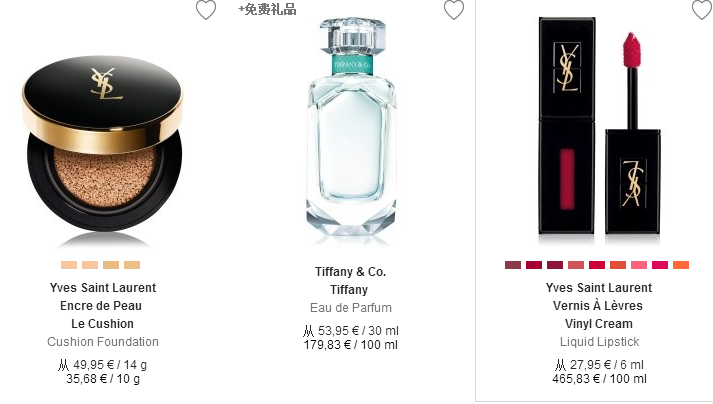Click the Eau de Parfum subtitle
713x404 pixels.
(351, 308)
